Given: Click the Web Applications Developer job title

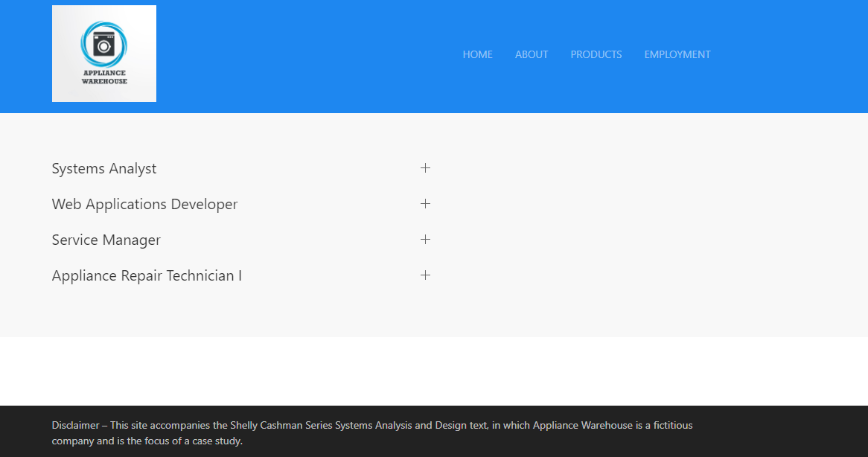Looking at the screenshot, I should [x=144, y=203].
